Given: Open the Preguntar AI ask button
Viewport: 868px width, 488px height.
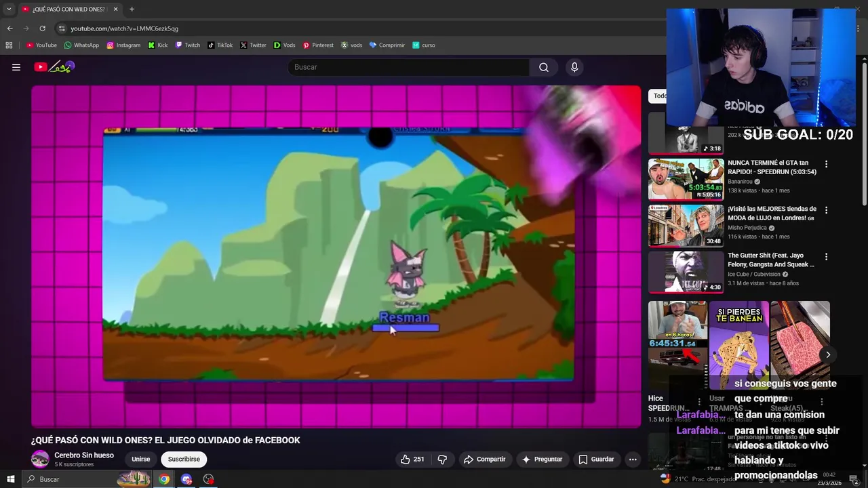Looking at the screenshot, I should pyautogui.click(x=542, y=460).
